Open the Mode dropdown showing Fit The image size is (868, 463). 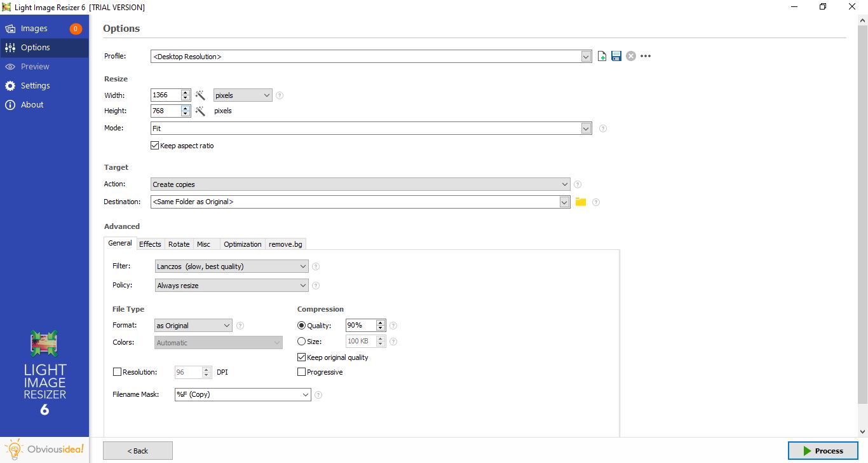[371, 128]
